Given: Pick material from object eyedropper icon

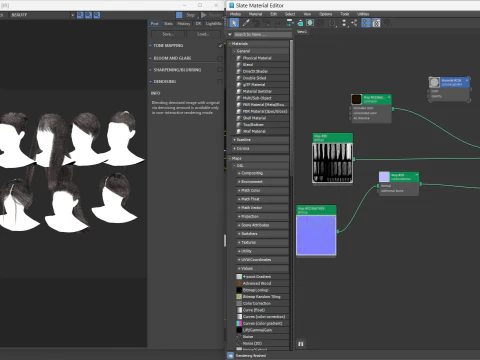Looking at the screenshot, I should 246,23.
